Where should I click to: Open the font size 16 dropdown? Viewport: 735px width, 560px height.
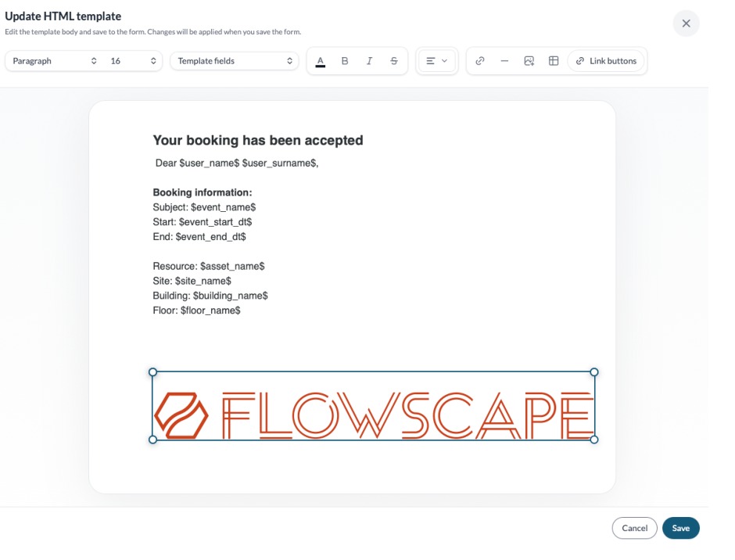pyautogui.click(x=133, y=61)
